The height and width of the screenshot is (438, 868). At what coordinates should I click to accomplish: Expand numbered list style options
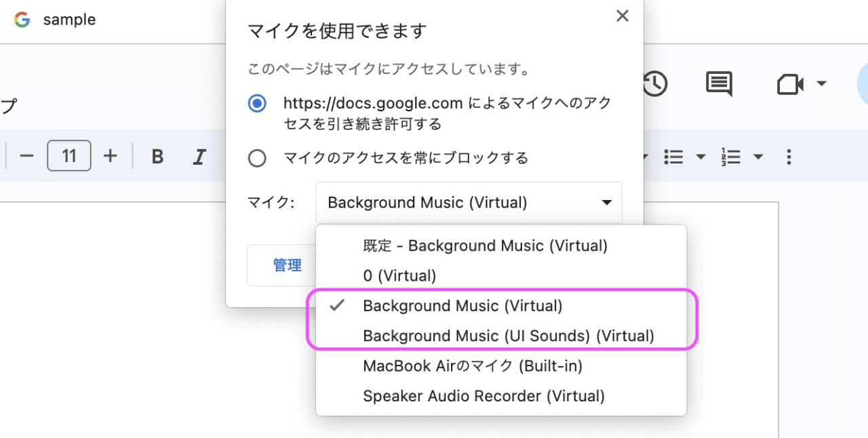pos(758,157)
